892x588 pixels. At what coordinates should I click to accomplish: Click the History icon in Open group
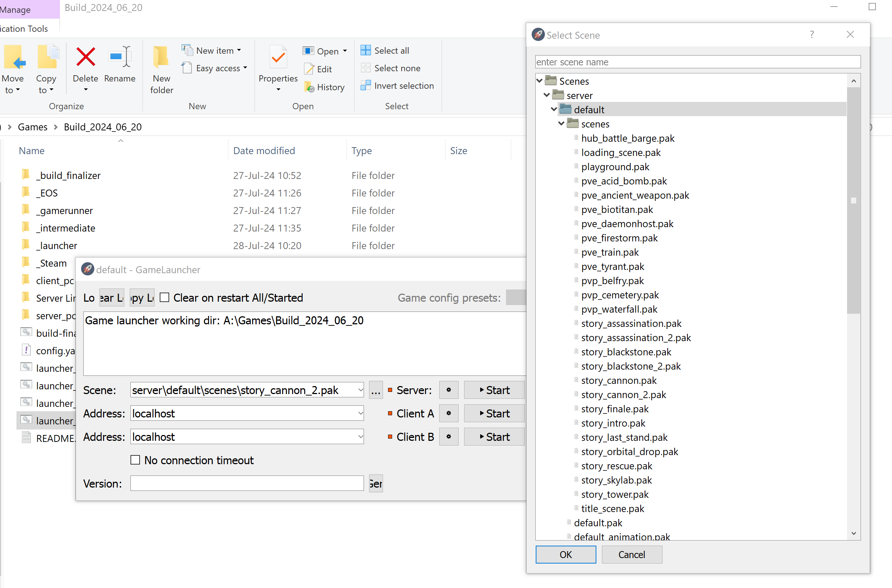tap(309, 87)
